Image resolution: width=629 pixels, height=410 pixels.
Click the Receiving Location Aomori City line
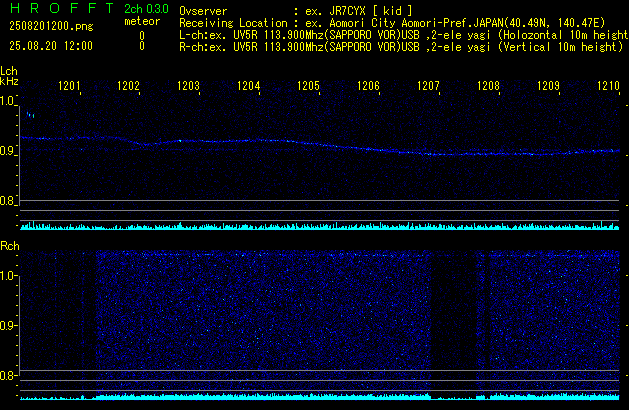coord(392,23)
